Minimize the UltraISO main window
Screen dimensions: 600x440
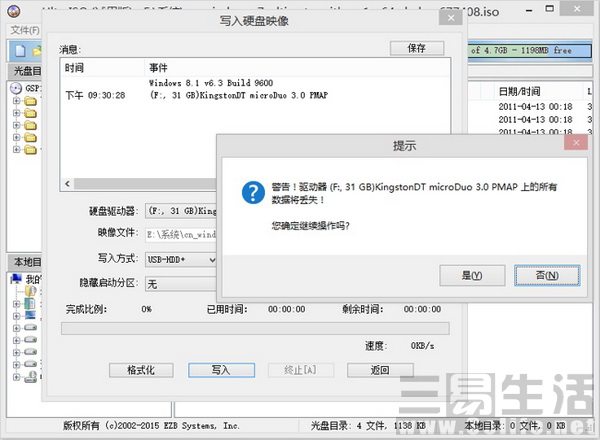tap(529, 10)
